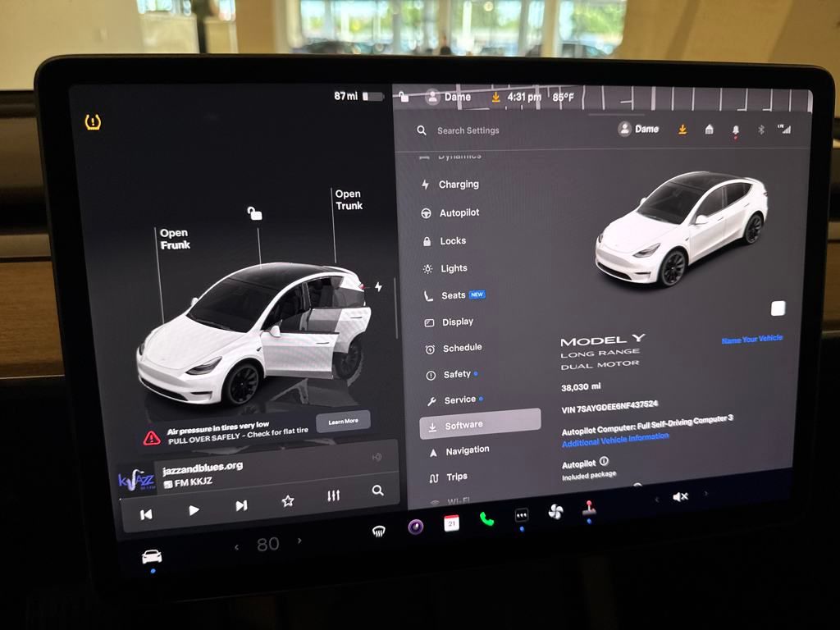Open the green phone app
Viewport: 840px width, 630px height.
[x=486, y=518]
